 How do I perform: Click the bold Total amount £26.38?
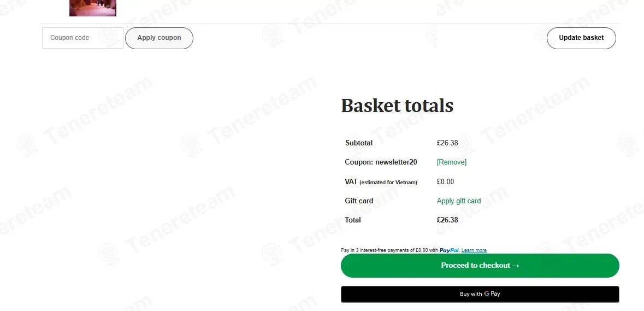click(x=447, y=220)
